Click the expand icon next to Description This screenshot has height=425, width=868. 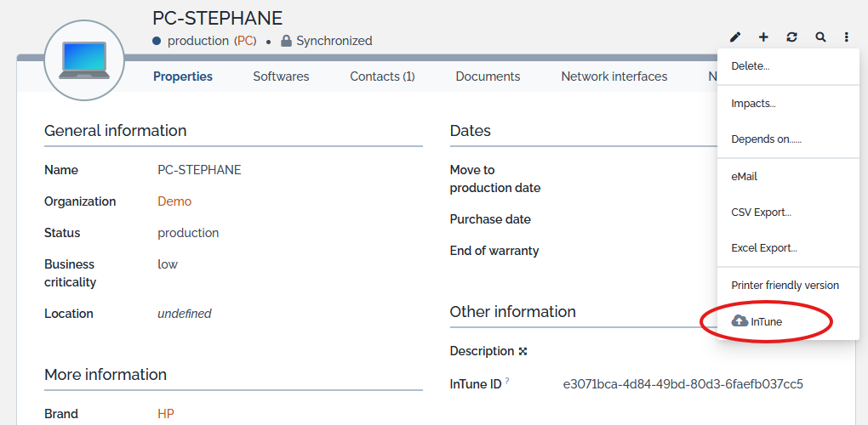click(523, 351)
